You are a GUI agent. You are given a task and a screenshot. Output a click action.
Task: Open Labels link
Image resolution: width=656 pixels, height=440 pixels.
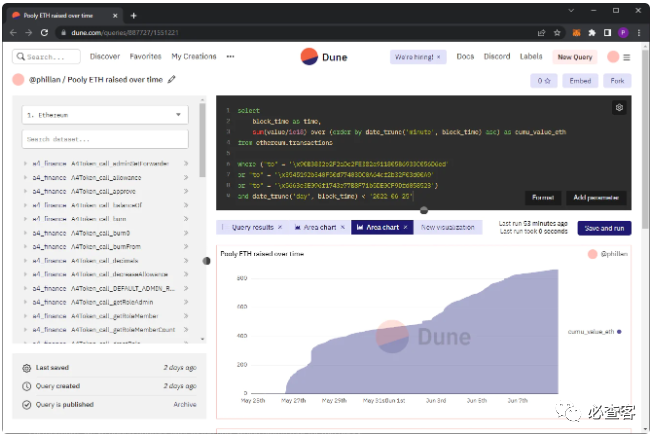click(x=531, y=56)
